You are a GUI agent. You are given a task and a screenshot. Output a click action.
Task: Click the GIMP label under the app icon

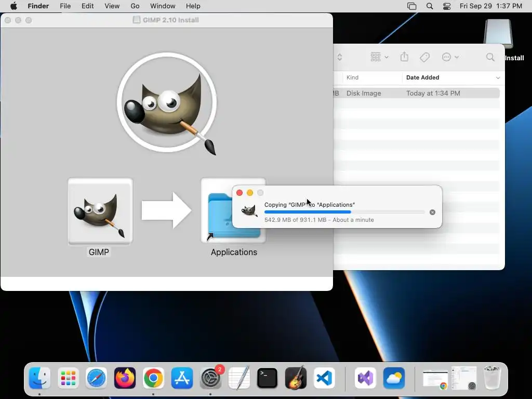pos(99,252)
